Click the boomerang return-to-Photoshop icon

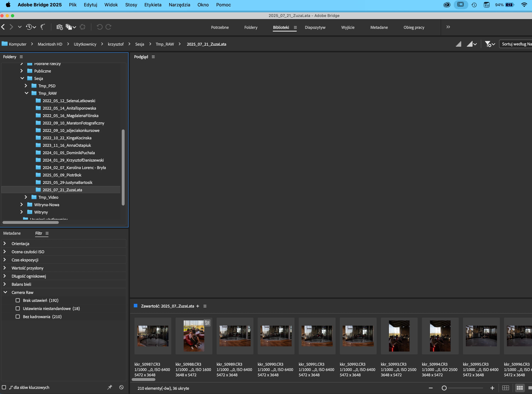click(43, 27)
